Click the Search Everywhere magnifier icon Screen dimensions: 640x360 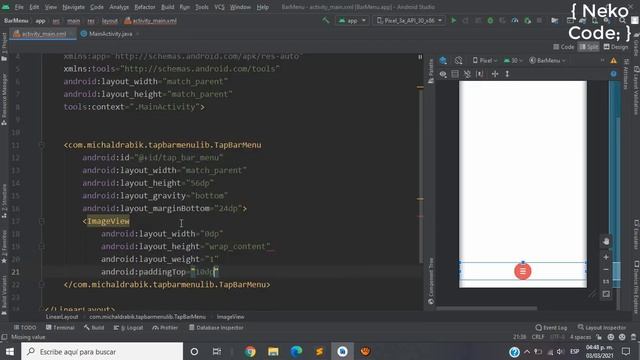pyautogui.click(x=622, y=20)
